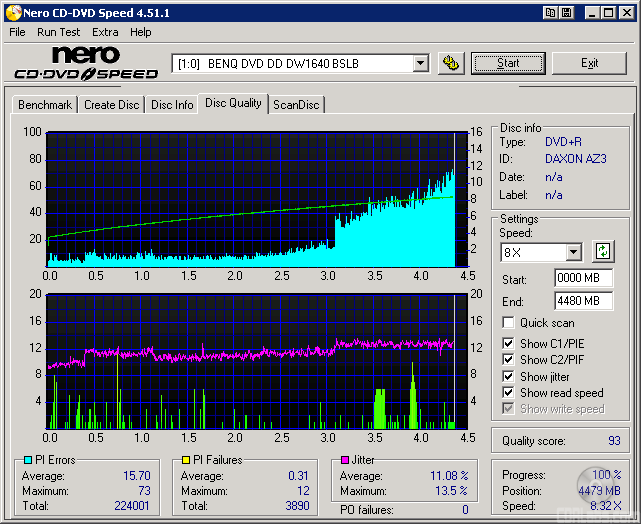Open the Run Test menu
This screenshot has height=524, width=641.
pos(59,32)
